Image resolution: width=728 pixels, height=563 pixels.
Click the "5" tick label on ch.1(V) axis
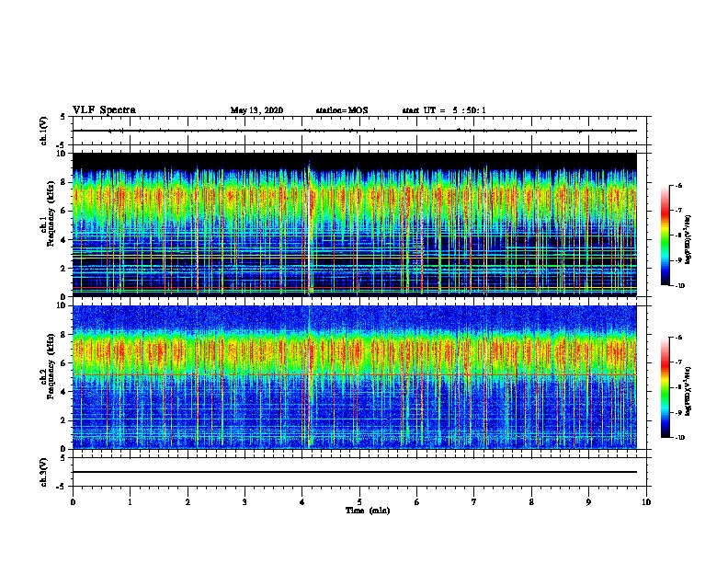pos(63,117)
